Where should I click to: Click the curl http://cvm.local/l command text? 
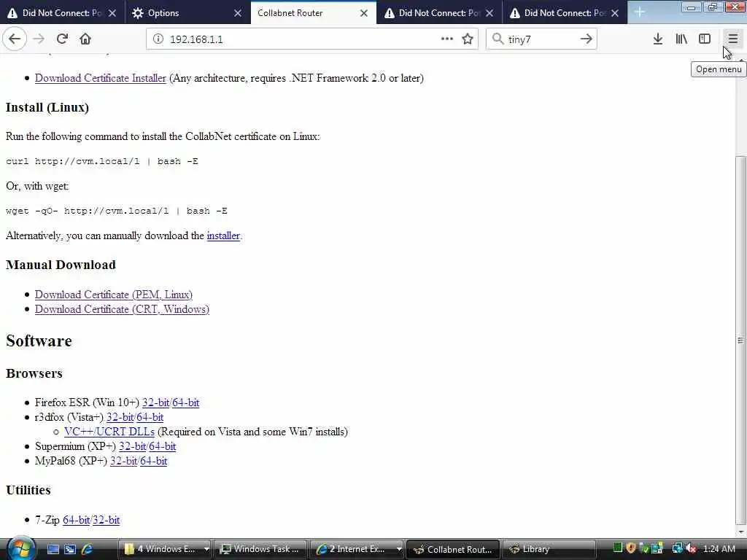click(102, 161)
